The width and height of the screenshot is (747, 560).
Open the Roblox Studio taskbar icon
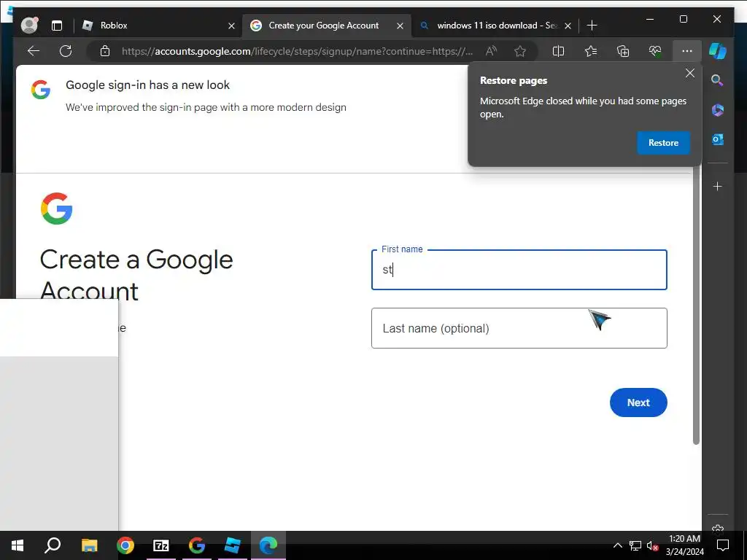(x=233, y=545)
